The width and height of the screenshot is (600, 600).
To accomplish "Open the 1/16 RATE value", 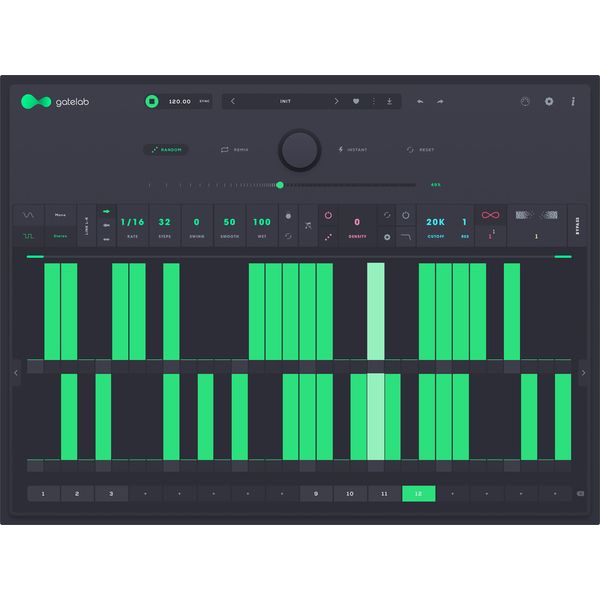I will tap(132, 222).
